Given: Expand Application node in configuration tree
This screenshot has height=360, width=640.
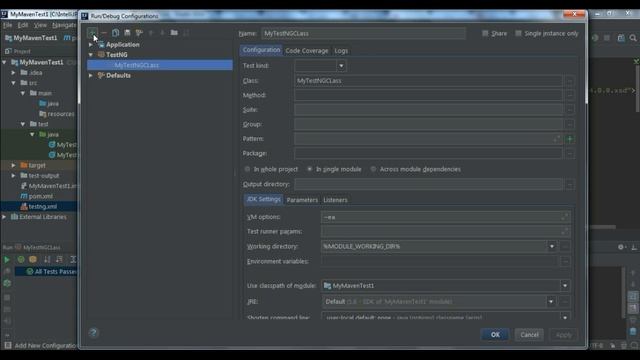Looking at the screenshot, I should pyautogui.click(x=91, y=44).
